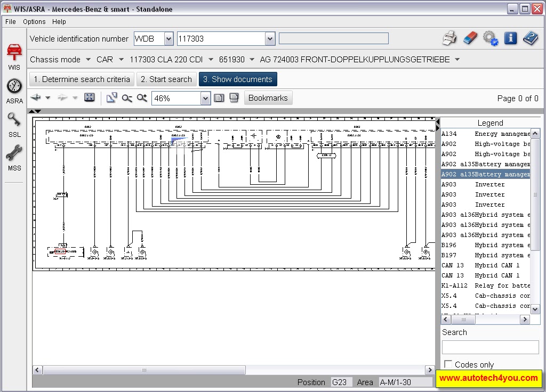Click the eraser clear icon
Image resolution: width=546 pixels, height=392 pixels.
(x=470, y=38)
